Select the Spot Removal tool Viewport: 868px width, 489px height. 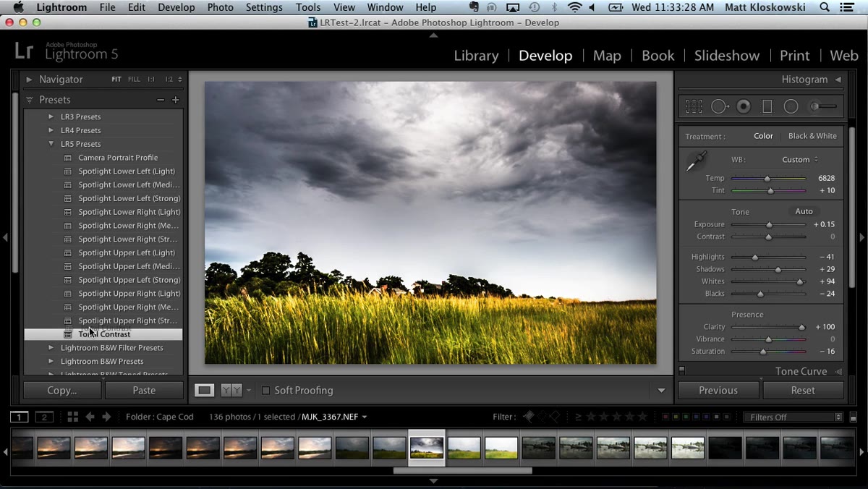720,106
